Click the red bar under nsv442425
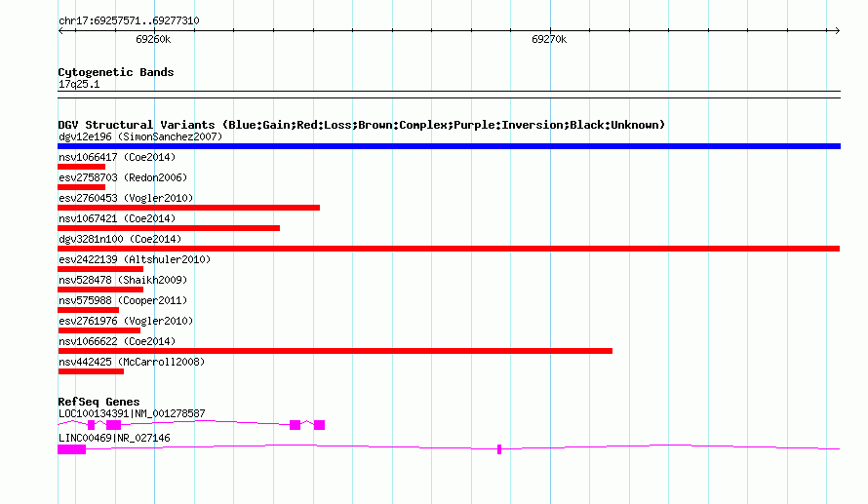The height and width of the screenshot is (504, 868). (x=91, y=371)
